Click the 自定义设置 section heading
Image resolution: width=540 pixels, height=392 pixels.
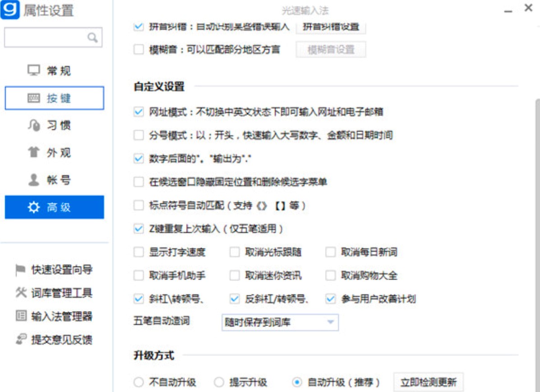159,87
